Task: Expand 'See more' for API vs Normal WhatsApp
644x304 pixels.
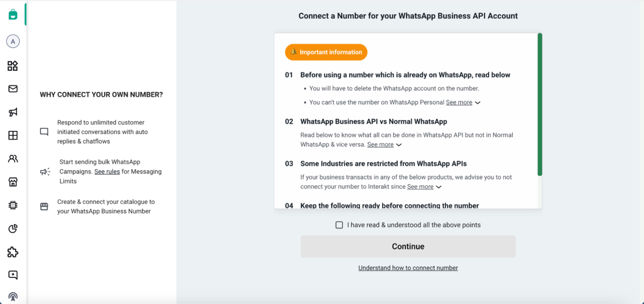Action: [381, 144]
